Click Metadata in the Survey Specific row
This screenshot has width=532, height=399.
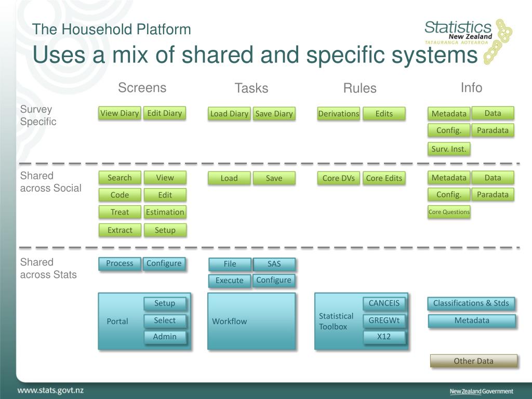click(x=449, y=114)
